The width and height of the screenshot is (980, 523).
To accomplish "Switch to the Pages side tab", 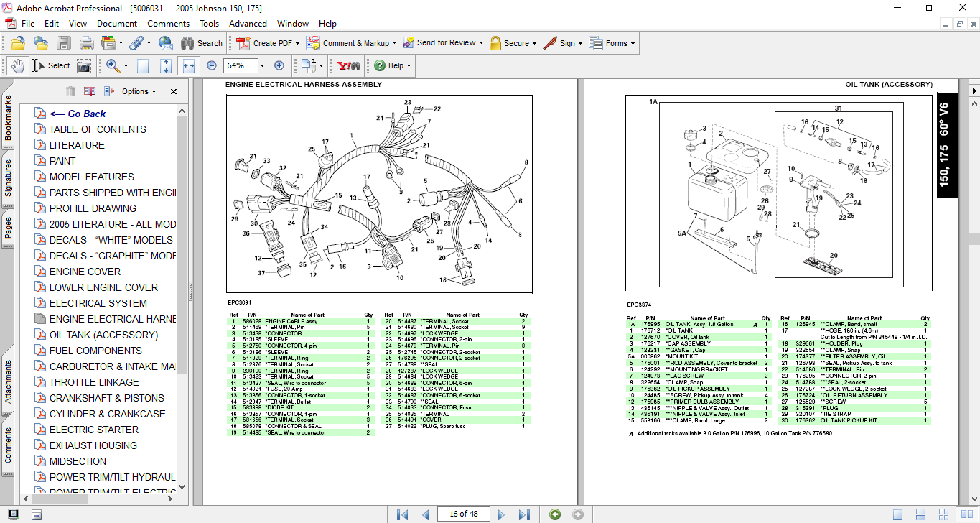I will [8, 227].
